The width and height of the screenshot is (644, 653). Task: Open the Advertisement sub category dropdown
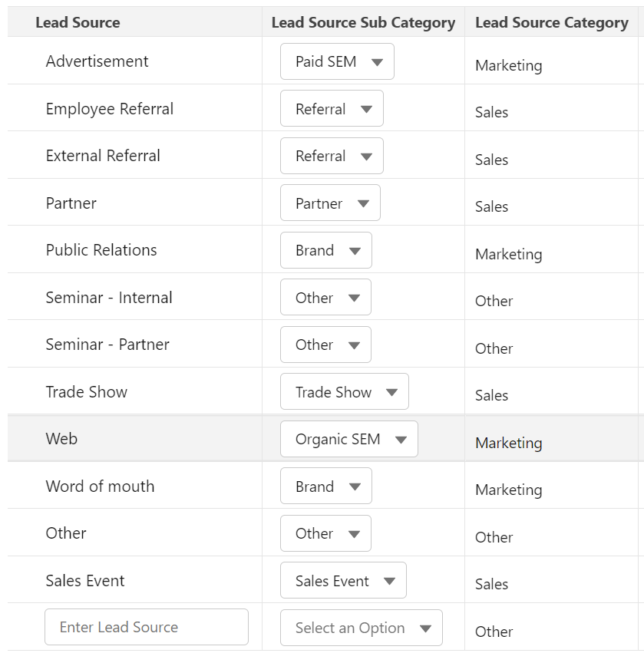point(337,62)
